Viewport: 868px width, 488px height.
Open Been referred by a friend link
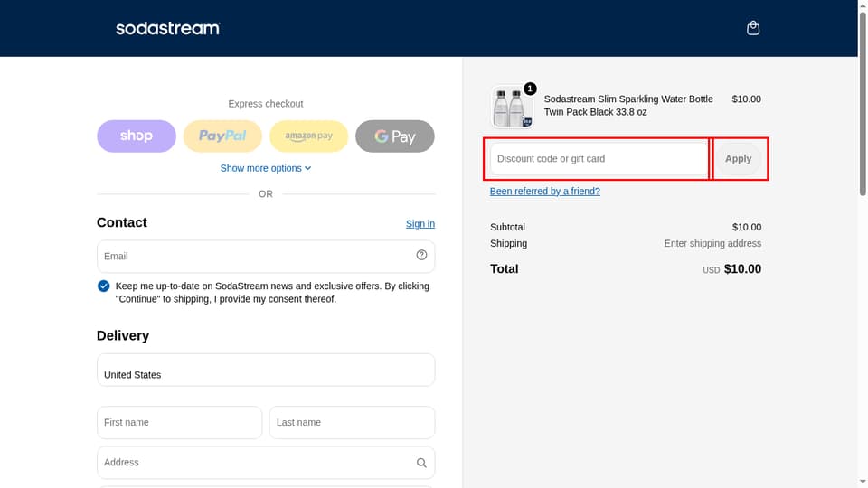544,191
